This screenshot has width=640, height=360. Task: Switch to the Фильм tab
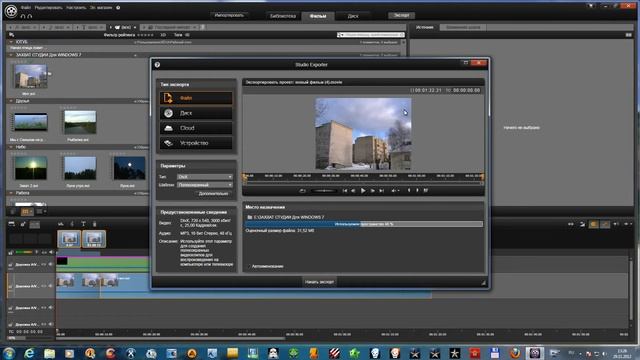(x=318, y=16)
